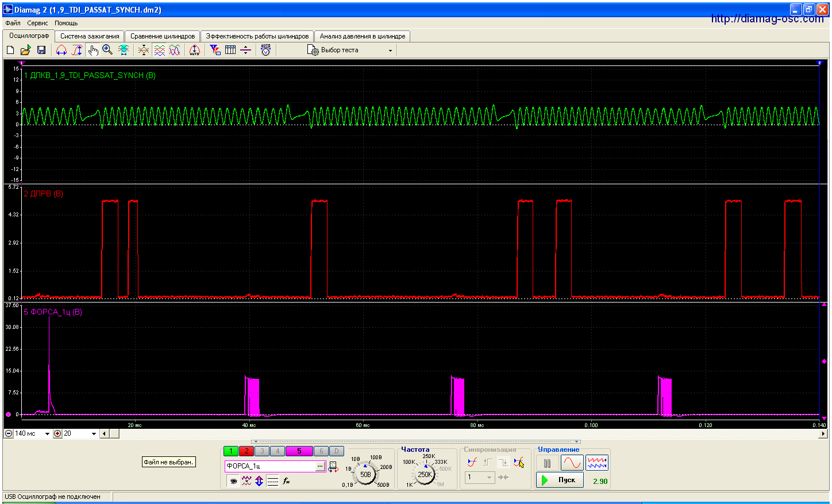Click the Файл не выбран label
Image resolution: width=832 pixels, height=504 pixels.
[x=169, y=462]
